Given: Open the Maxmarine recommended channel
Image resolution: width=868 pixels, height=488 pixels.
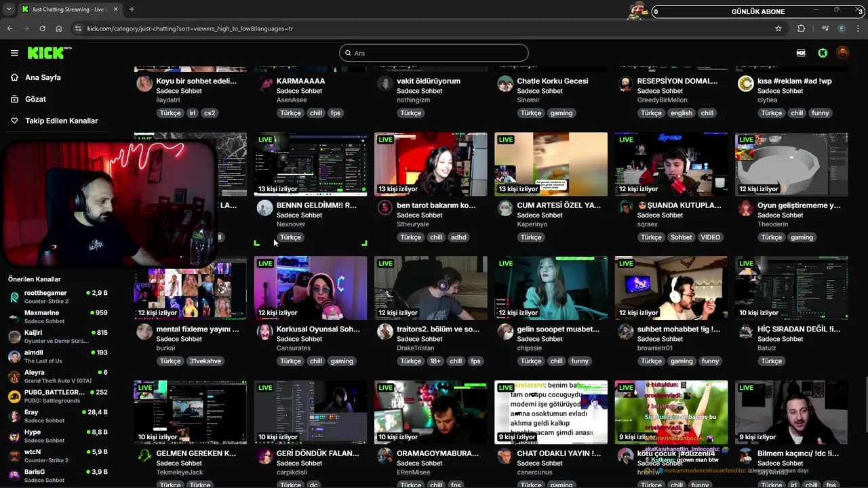Looking at the screenshot, I should [x=58, y=317].
